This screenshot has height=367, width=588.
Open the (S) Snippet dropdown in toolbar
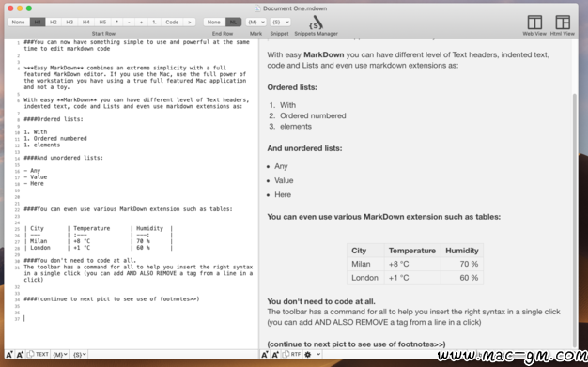280,23
